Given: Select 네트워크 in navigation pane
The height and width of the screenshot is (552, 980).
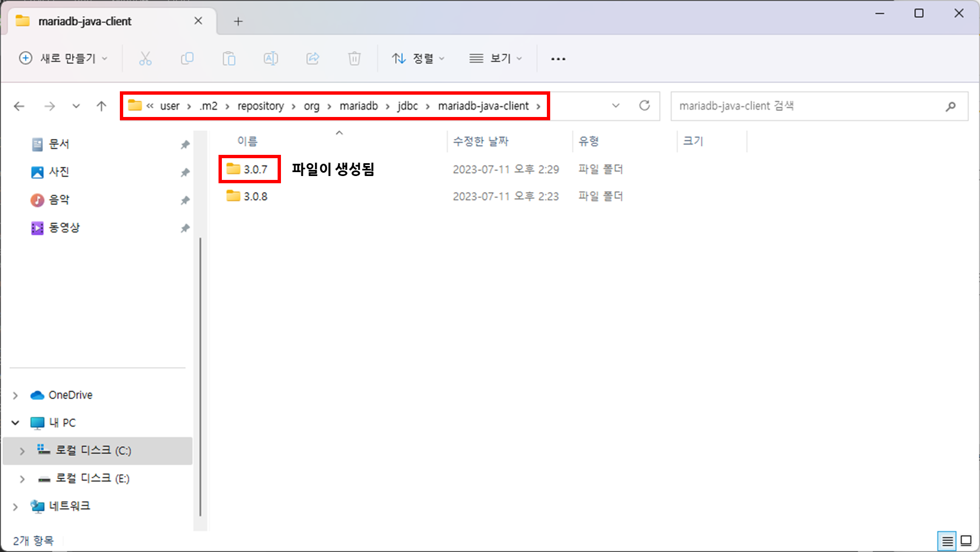Looking at the screenshot, I should point(70,506).
